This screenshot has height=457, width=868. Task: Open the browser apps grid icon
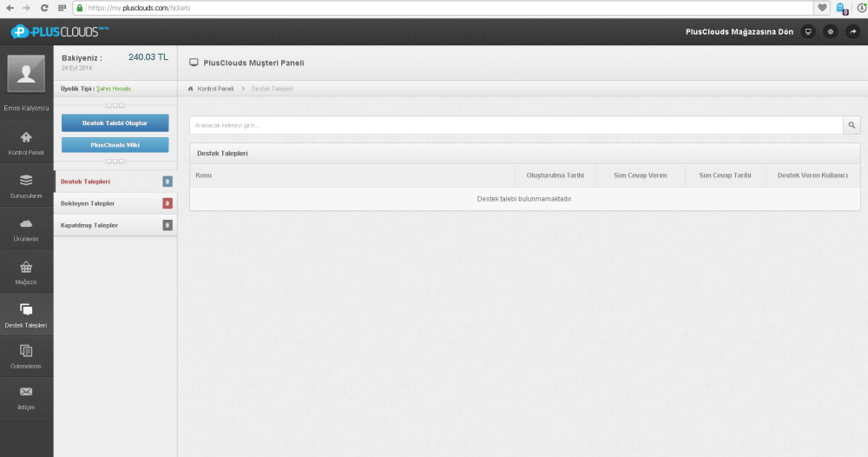(62, 8)
